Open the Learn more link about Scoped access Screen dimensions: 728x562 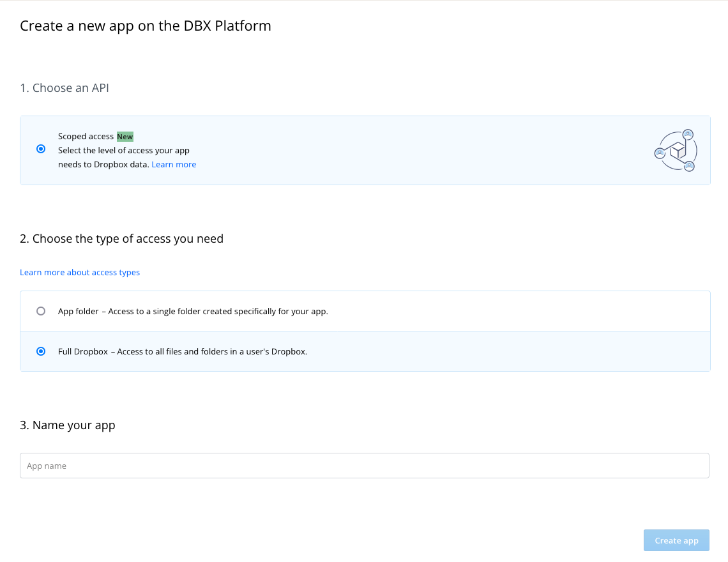[x=174, y=164]
